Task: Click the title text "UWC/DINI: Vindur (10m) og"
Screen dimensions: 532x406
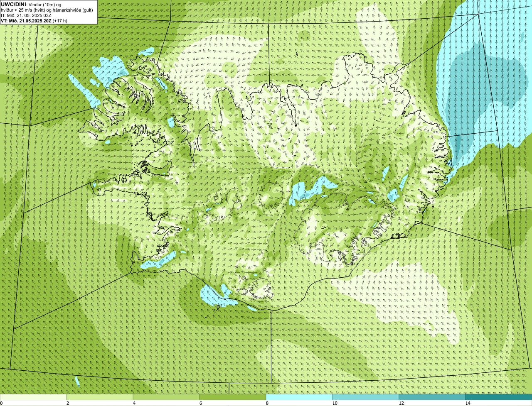Action: pos(31,4)
